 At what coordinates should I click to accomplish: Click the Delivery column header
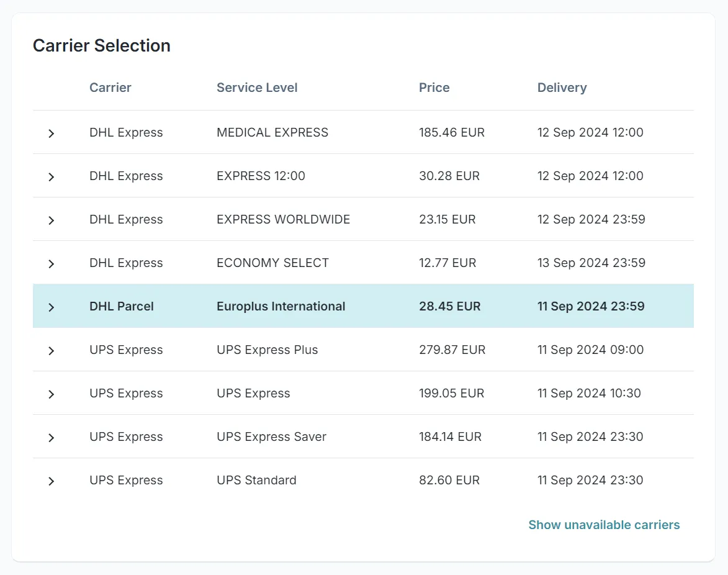(562, 88)
